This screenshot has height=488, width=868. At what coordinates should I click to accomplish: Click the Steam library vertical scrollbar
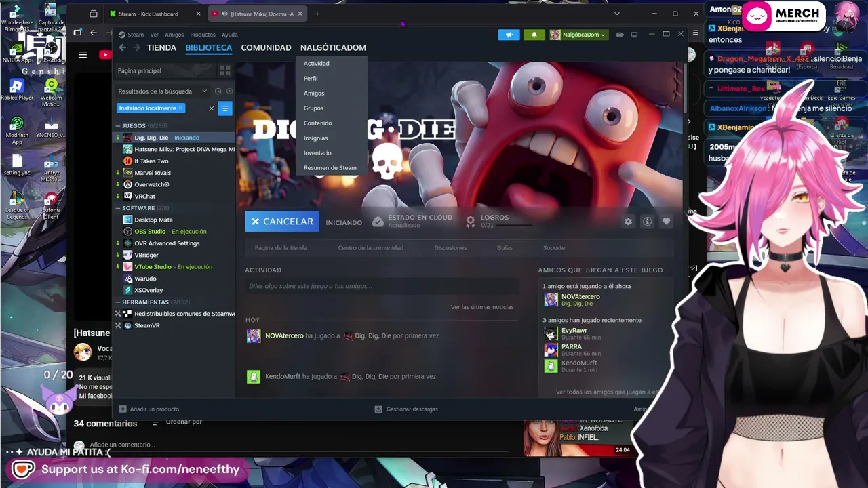[x=685, y=88]
